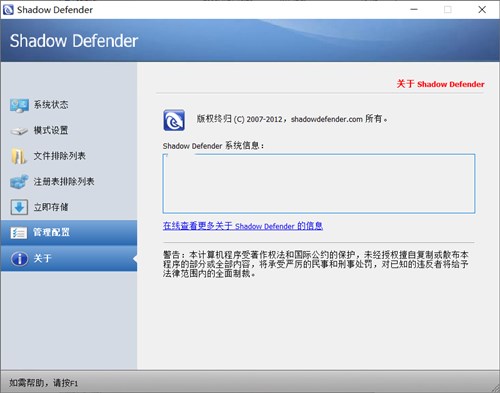The height and width of the screenshot is (393, 500).
Task: Click the 立即存储 download arrow icon
Action: 19,207
